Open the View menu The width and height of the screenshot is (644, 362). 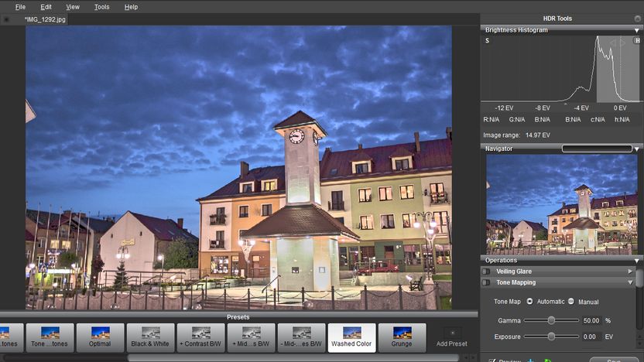tap(73, 7)
